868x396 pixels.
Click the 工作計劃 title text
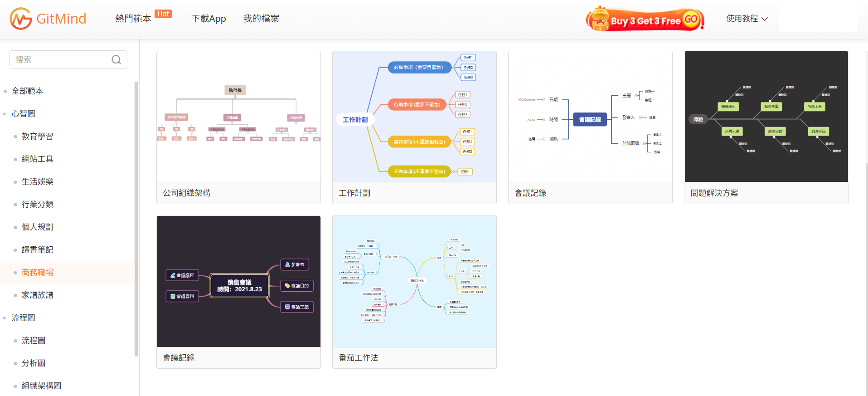(354, 193)
